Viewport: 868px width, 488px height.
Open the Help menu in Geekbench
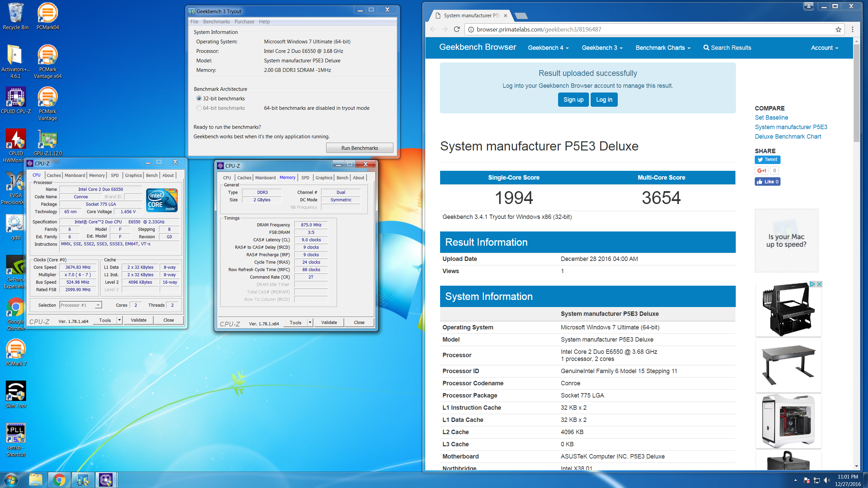(264, 22)
